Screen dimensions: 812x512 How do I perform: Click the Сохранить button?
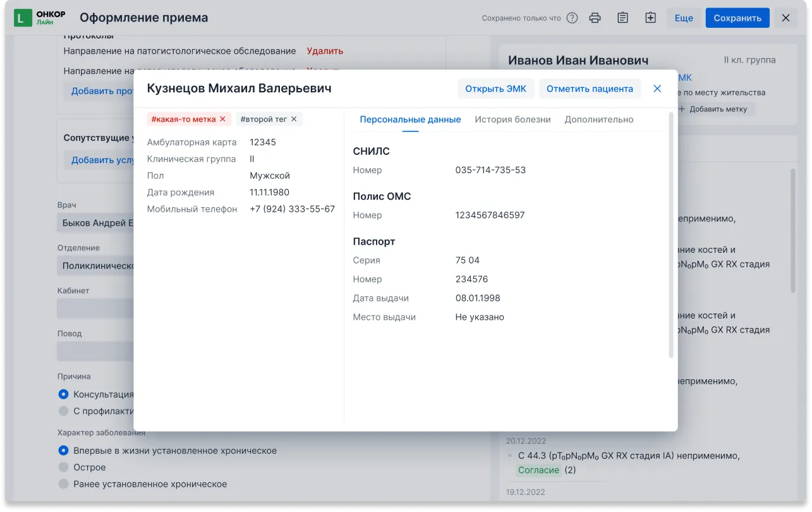coord(737,18)
